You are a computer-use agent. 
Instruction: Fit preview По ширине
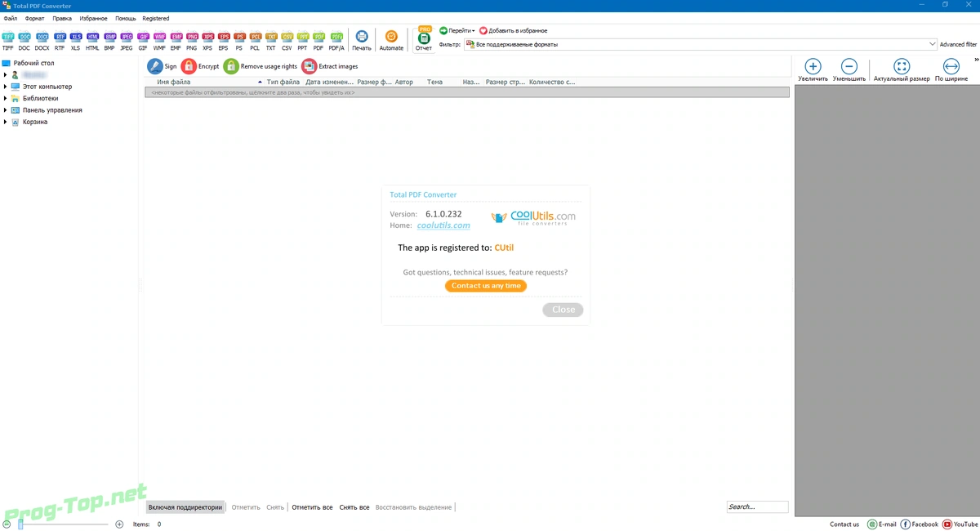click(x=951, y=70)
